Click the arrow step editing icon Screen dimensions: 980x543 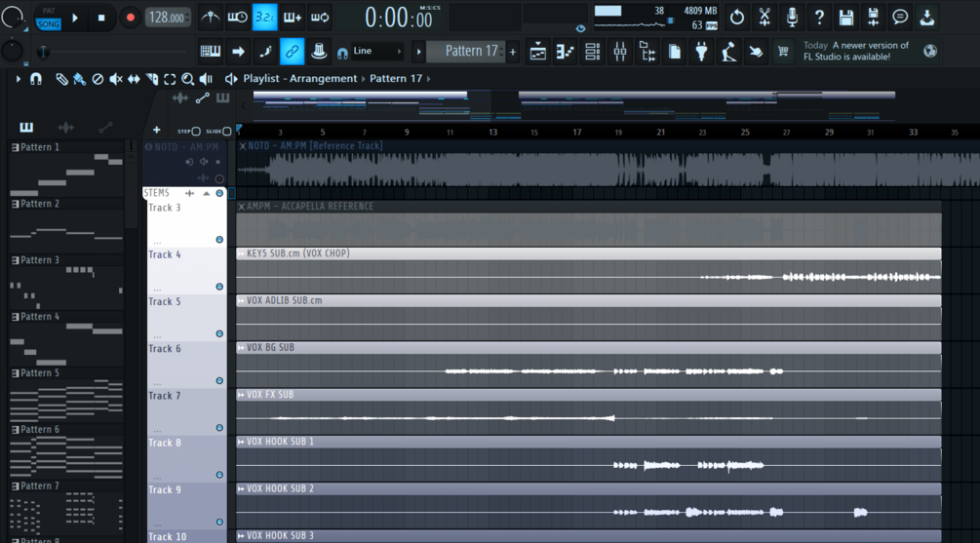tap(238, 52)
